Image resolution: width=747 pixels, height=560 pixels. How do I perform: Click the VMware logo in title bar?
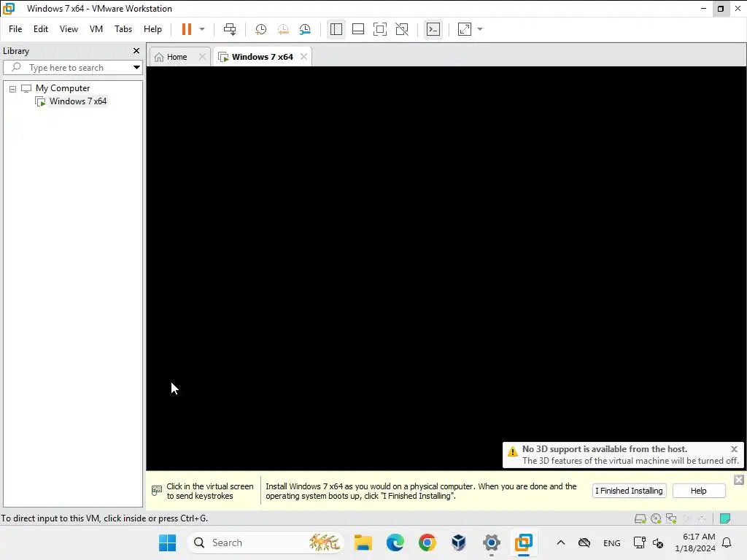click(x=9, y=9)
